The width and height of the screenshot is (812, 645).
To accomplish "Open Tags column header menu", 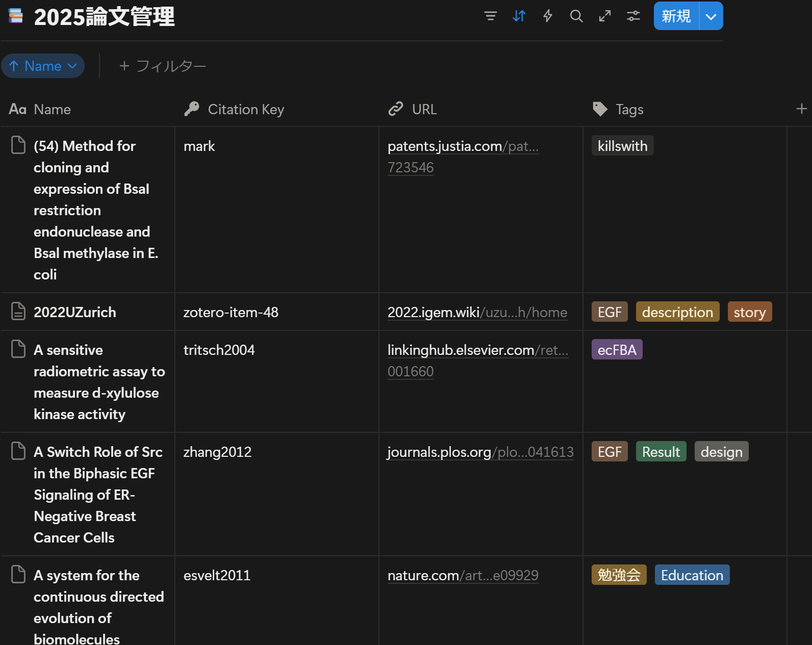I will (629, 109).
